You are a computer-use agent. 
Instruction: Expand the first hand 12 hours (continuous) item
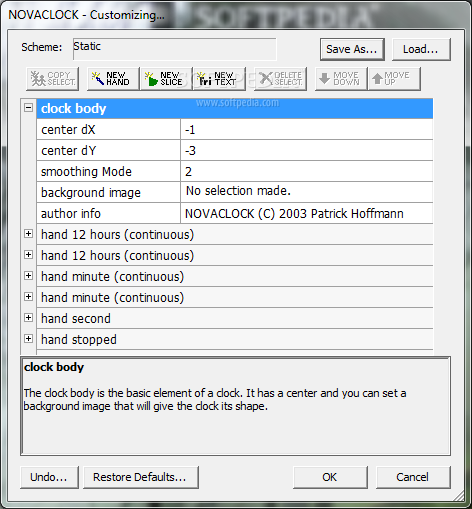[x=29, y=234]
